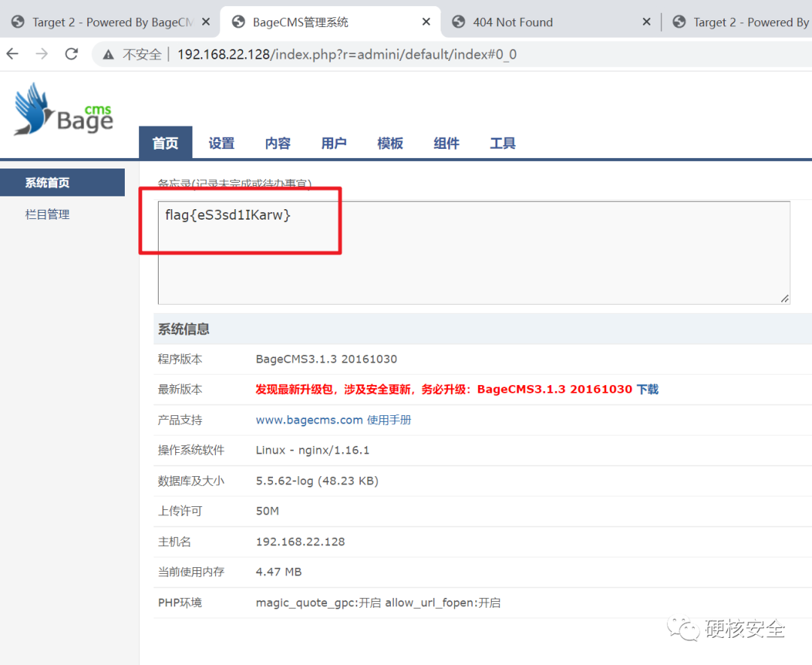Click the 最新版本 row label
Viewport: 812px width, 665px height.
(x=180, y=389)
